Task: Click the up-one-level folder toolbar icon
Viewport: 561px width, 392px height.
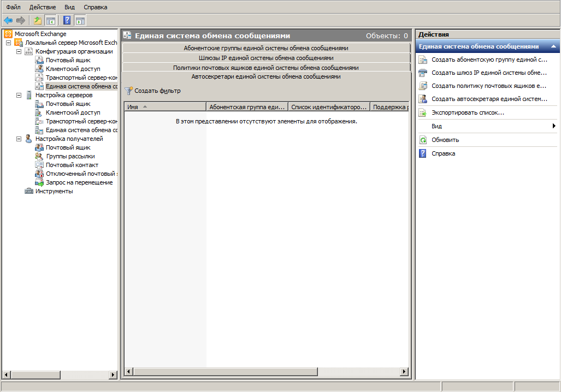Action: click(x=38, y=21)
